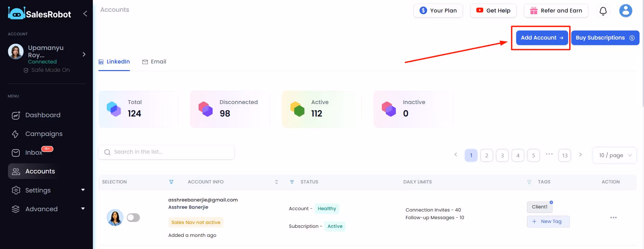The width and height of the screenshot is (644, 249).
Task: Go to the previous page arrow
Action: [x=456, y=155]
